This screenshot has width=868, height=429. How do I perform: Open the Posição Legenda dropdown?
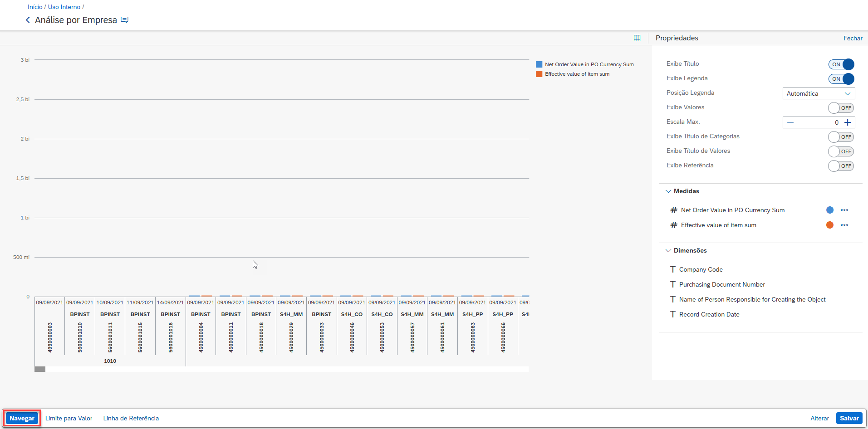(x=819, y=93)
